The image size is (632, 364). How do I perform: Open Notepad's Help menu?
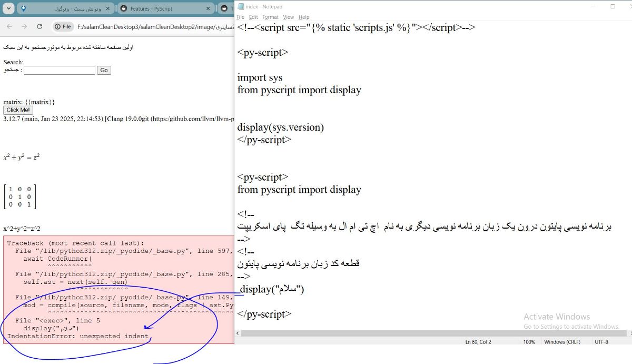pyautogui.click(x=304, y=17)
